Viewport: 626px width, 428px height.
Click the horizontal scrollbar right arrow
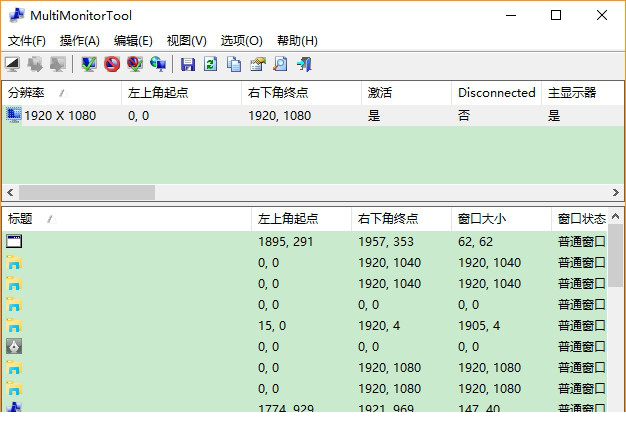[616, 192]
